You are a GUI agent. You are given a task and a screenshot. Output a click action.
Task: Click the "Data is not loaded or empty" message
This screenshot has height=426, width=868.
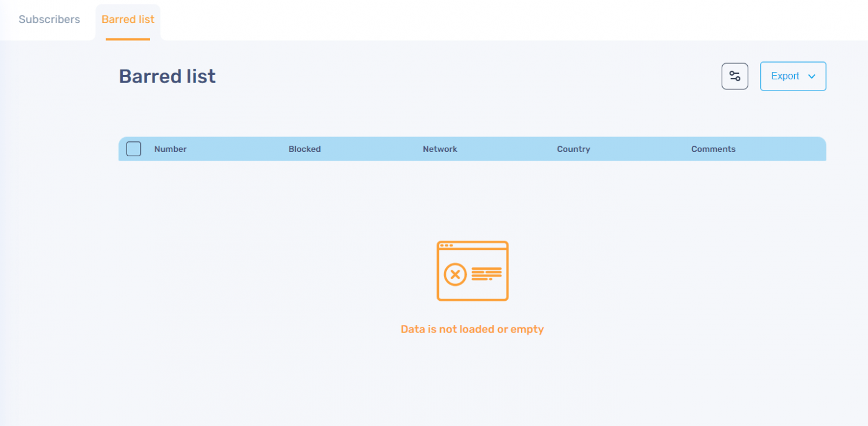click(472, 329)
